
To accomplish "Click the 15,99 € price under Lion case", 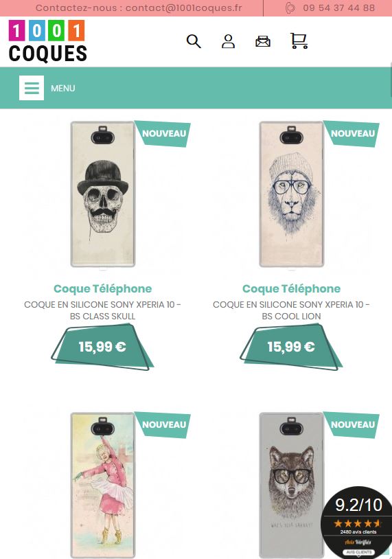I will (291, 347).
